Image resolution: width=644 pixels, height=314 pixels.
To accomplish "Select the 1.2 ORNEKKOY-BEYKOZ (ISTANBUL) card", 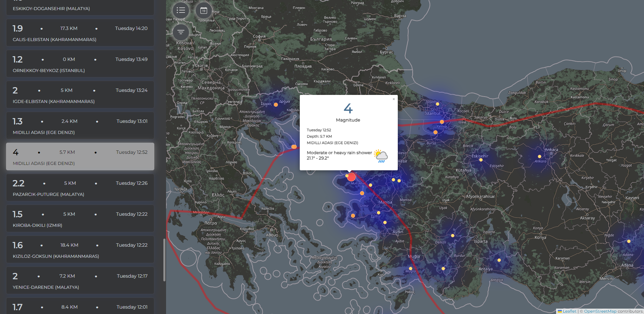I will (x=80, y=64).
